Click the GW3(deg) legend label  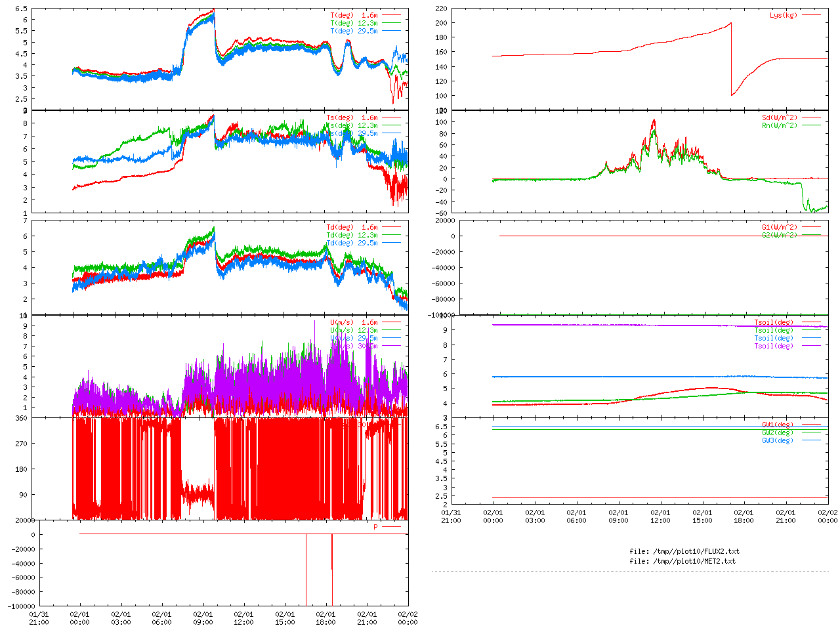pyautogui.click(x=778, y=440)
